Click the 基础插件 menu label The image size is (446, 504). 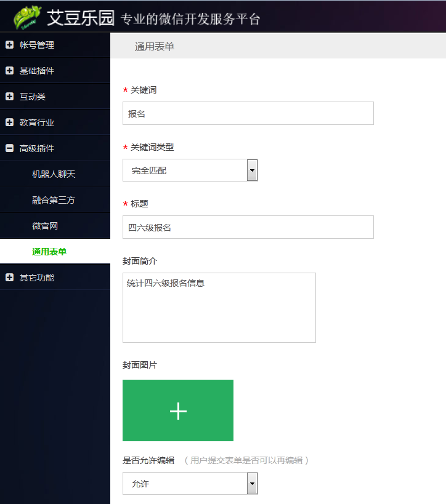coord(37,71)
